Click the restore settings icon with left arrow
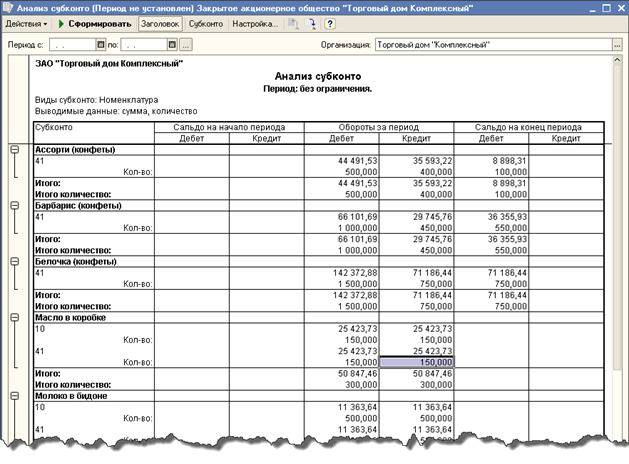 pyautogui.click(x=293, y=24)
